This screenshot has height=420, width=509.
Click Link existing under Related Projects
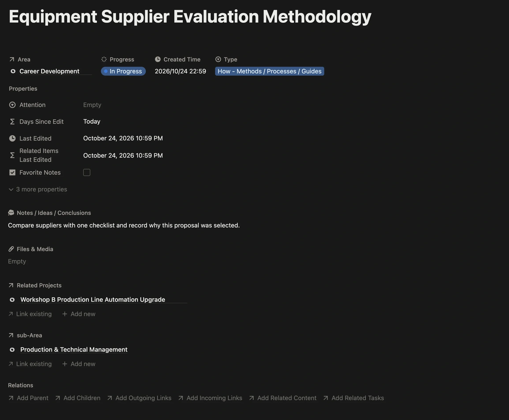point(30,314)
